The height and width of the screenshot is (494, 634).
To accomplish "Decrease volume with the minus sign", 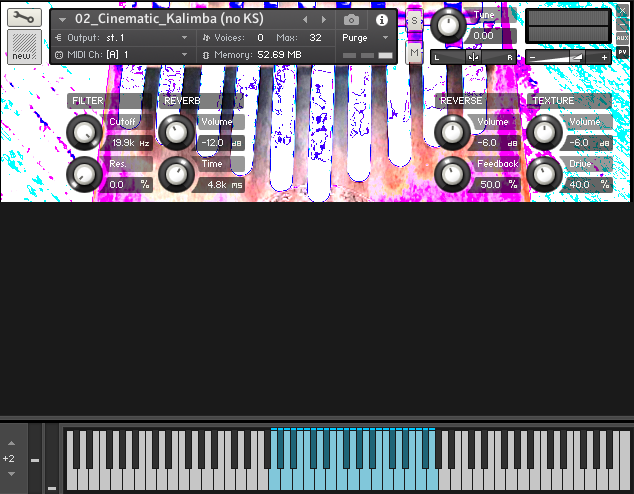I will point(532,57).
